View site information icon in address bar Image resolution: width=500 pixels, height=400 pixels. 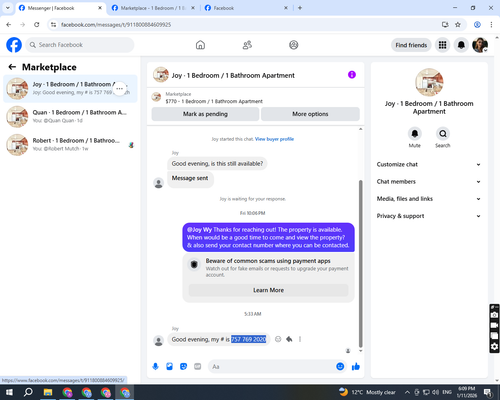point(54,25)
